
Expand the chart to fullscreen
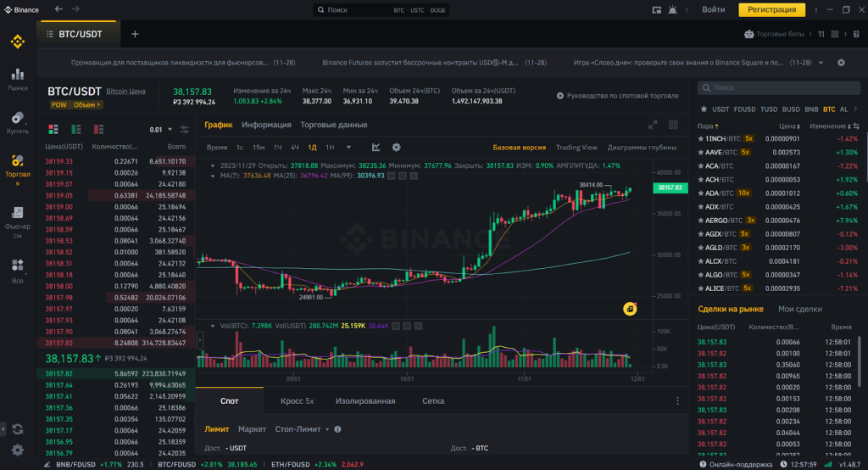click(653, 125)
